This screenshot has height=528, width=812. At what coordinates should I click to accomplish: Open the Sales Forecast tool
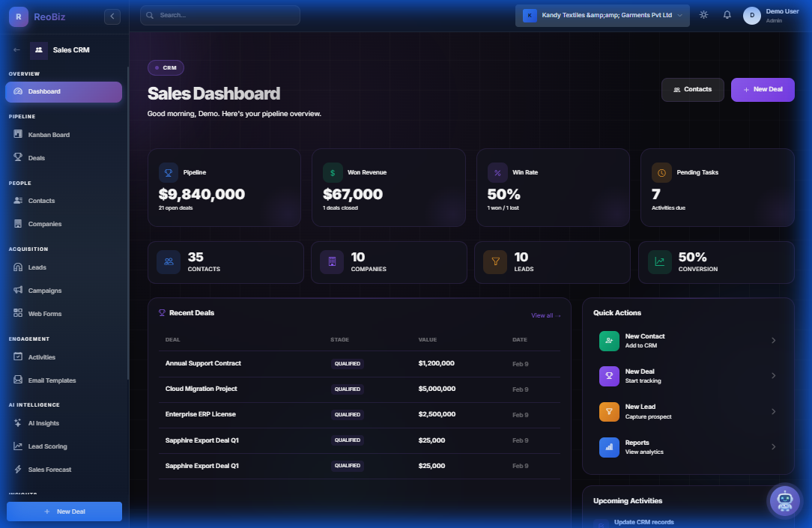[49, 469]
